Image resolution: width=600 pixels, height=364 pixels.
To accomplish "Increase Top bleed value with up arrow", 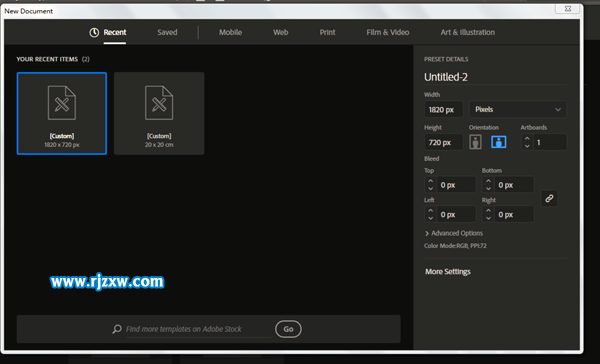I will tap(430, 181).
